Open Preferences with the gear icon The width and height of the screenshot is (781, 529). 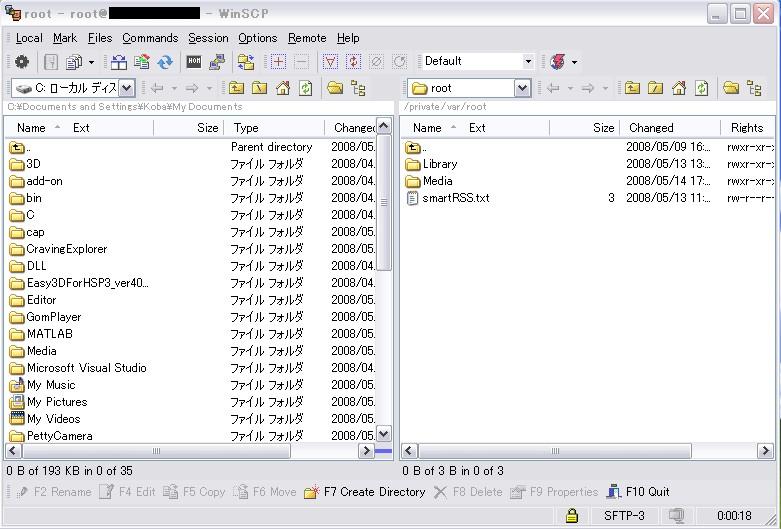pos(22,62)
